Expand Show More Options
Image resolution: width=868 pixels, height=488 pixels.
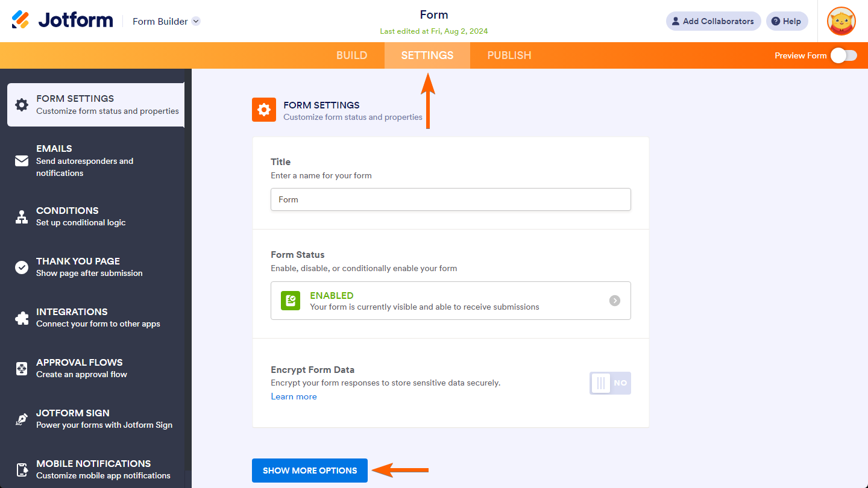309,471
